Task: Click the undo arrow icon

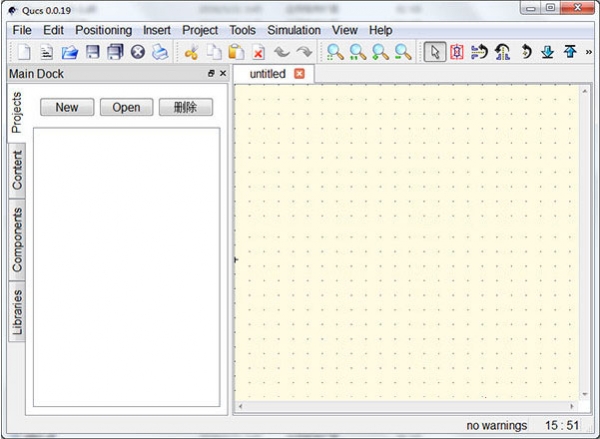Action: coord(281,52)
